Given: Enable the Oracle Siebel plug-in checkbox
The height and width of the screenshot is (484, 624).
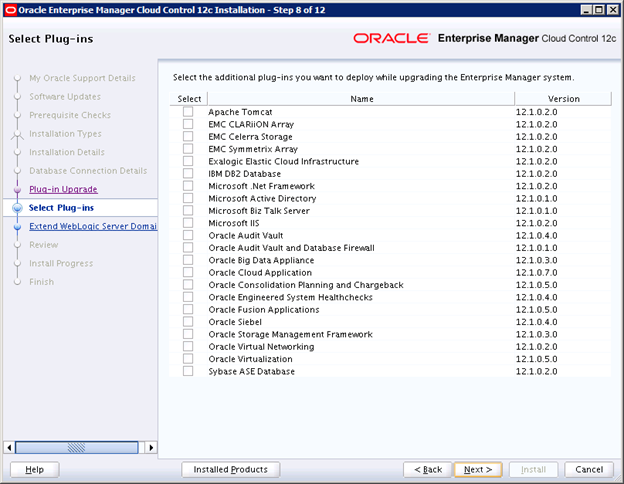Looking at the screenshot, I should click(188, 322).
